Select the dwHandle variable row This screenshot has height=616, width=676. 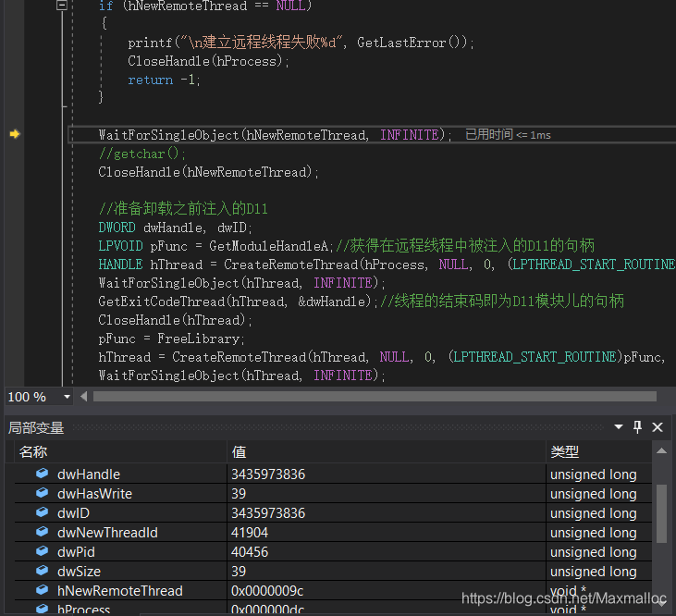(333, 474)
